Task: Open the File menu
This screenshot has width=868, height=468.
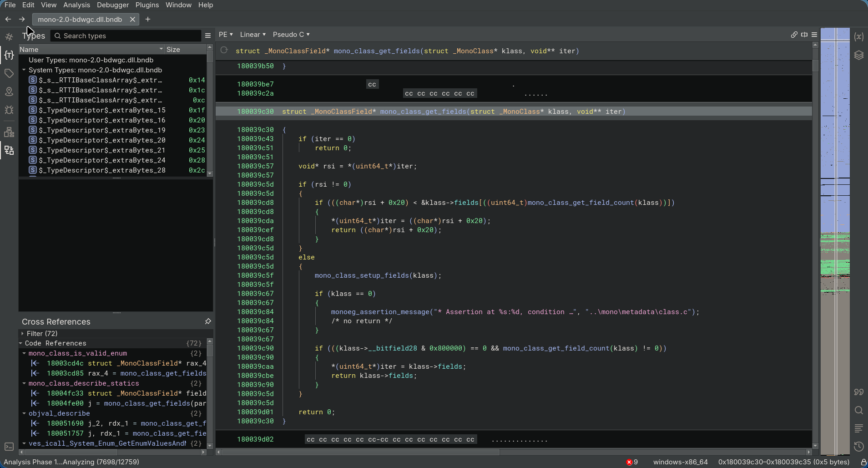Action: 10,5
